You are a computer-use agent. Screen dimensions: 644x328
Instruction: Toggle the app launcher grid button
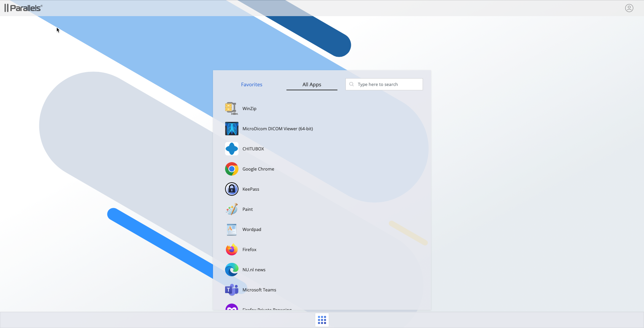322,320
